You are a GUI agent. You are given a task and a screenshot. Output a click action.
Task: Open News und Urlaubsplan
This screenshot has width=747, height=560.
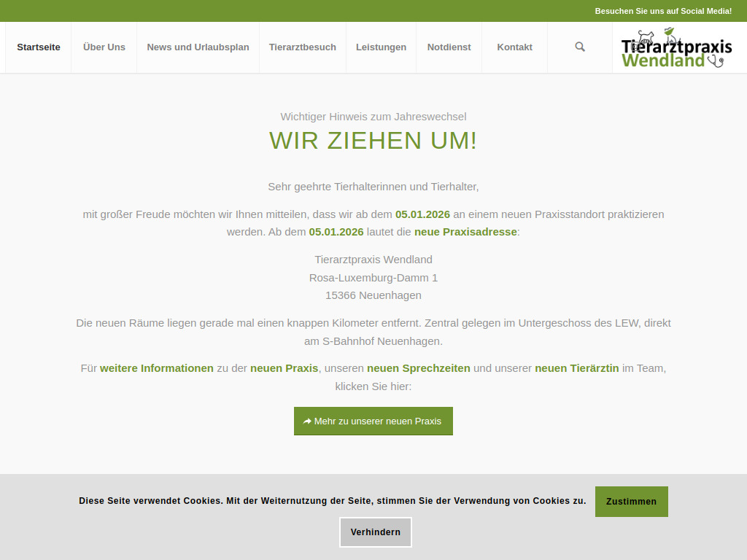click(198, 47)
